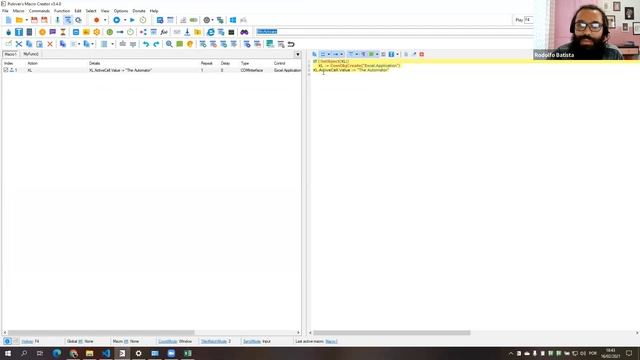640x360 pixels.
Task: Click the Open folder icon
Action: (19, 20)
